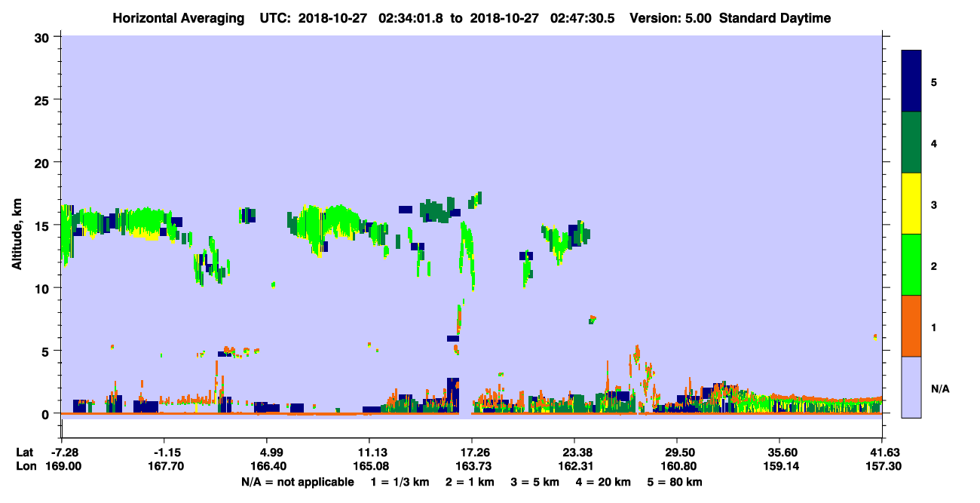Click longitude value 165.08
980x503 pixels.
[369, 467]
